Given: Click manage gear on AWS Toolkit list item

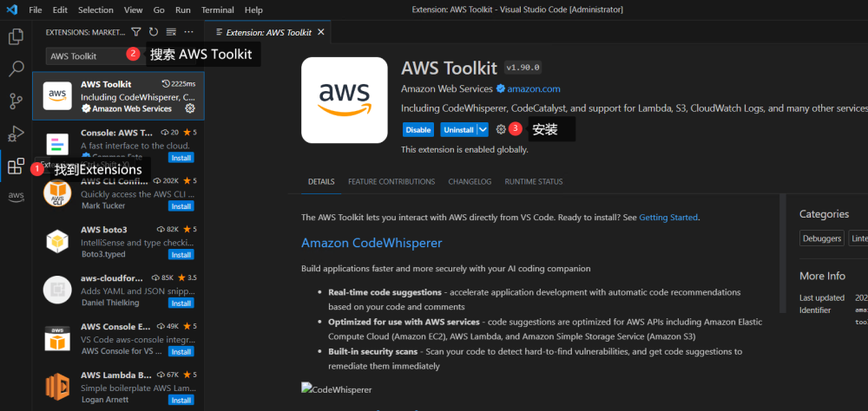Looking at the screenshot, I should point(190,108).
